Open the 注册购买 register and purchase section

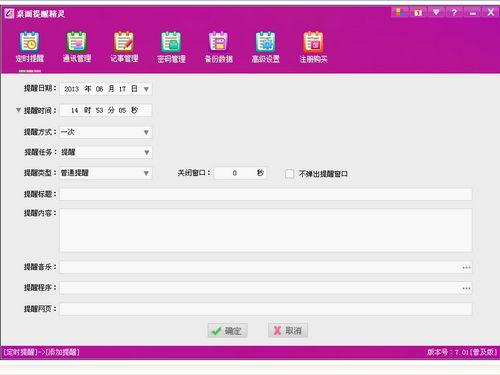313,47
